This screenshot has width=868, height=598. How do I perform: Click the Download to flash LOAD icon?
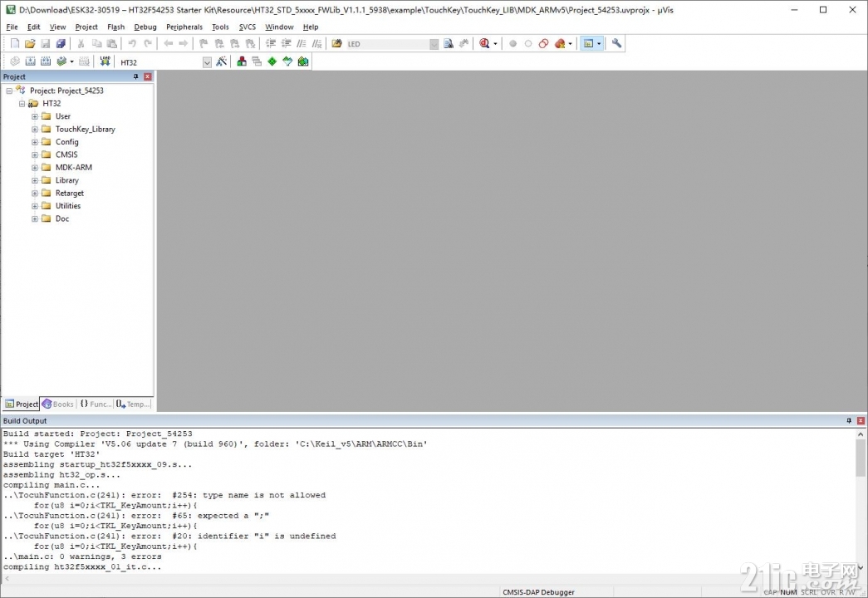pos(105,61)
